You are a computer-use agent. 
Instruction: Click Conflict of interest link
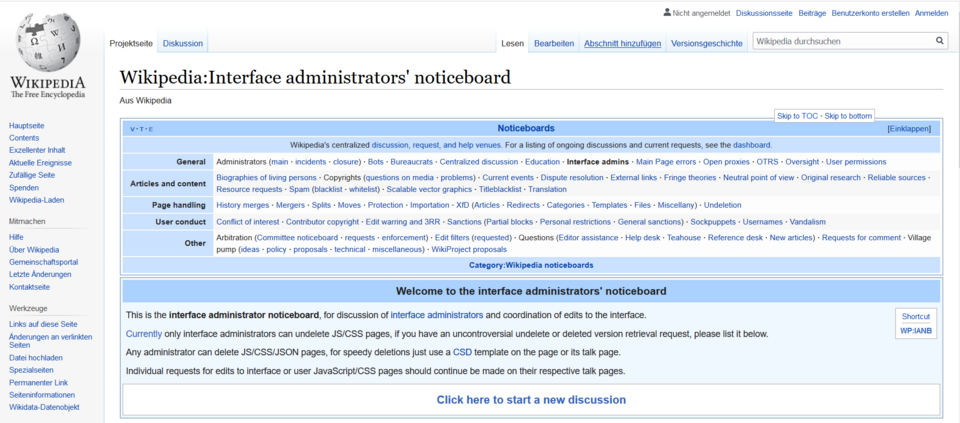click(x=248, y=222)
